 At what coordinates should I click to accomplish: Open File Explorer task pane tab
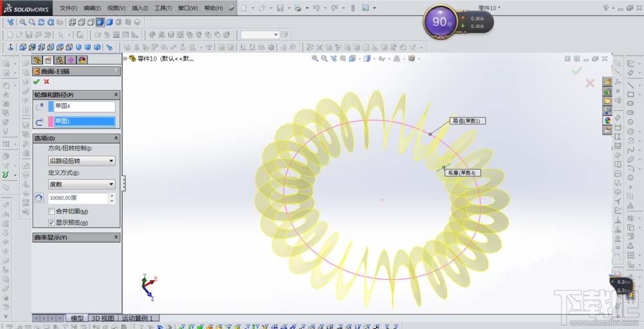coord(607,101)
